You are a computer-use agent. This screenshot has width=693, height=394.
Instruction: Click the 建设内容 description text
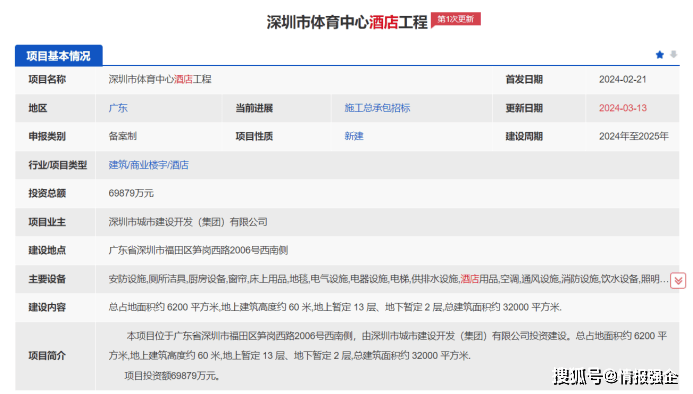tap(335, 307)
